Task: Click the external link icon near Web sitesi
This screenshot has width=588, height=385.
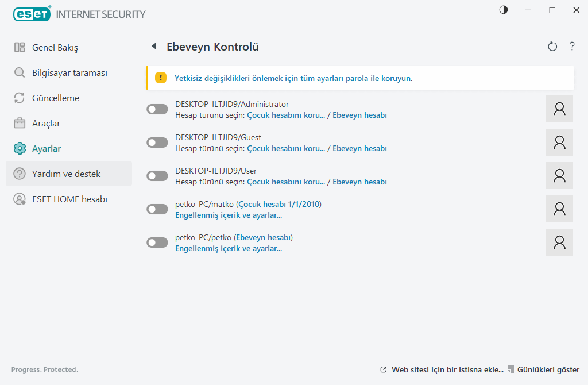Action: tap(383, 369)
